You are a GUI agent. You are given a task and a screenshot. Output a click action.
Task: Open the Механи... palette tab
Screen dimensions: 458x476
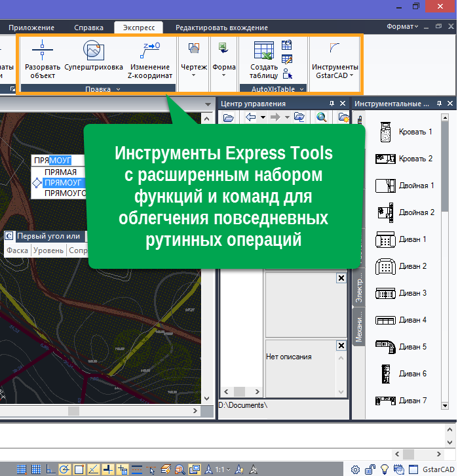tap(359, 327)
